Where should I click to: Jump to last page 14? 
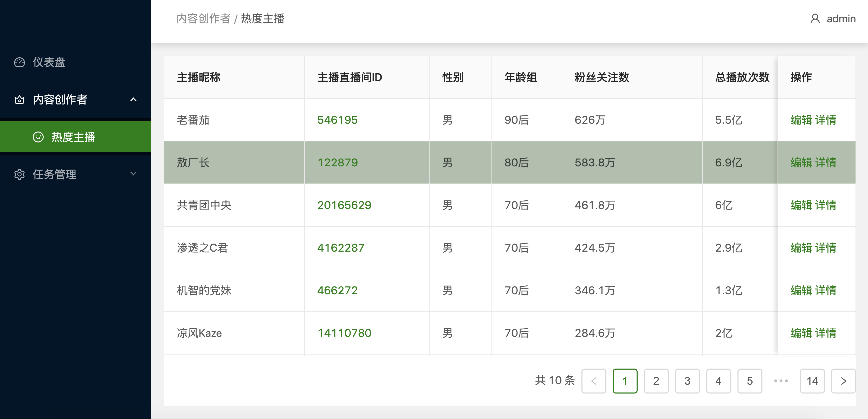click(x=812, y=381)
